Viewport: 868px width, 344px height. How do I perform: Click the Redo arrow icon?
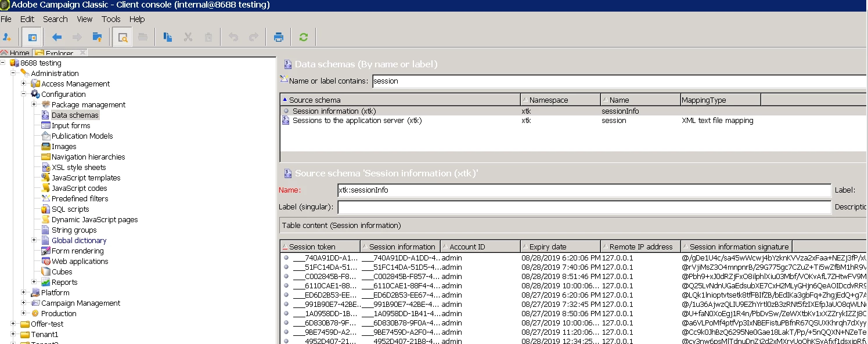[x=254, y=37]
